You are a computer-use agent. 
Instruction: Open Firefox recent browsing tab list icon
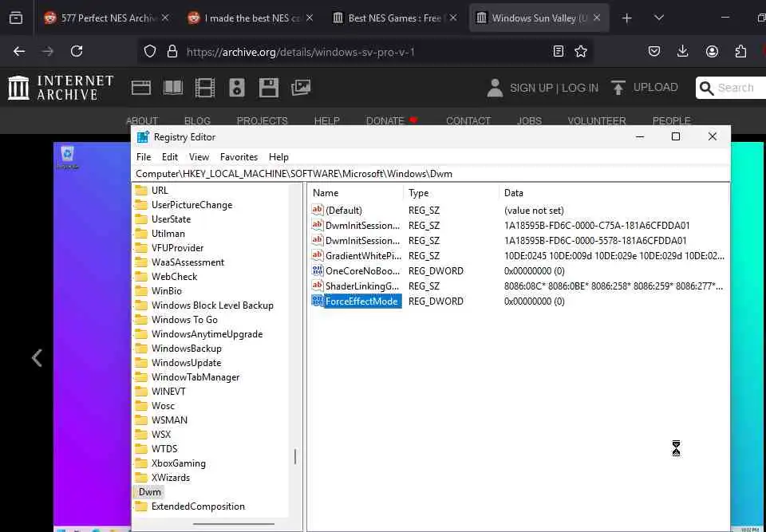pyautogui.click(x=16, y=18)
